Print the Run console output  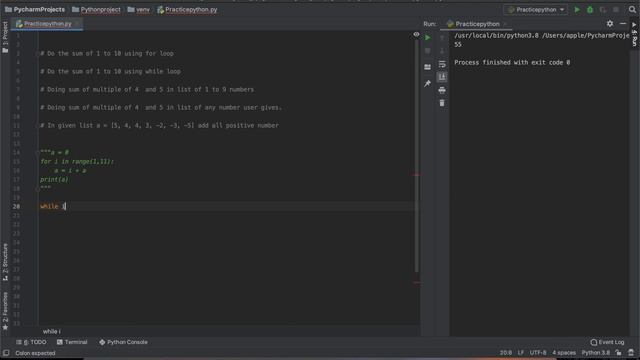[x=442, y=90]
